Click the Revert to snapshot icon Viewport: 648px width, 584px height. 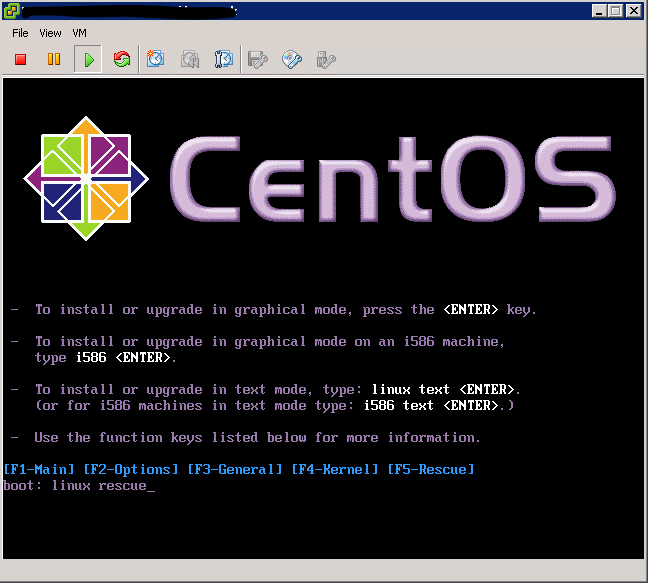pyautogui.click(x=190, y=59)
